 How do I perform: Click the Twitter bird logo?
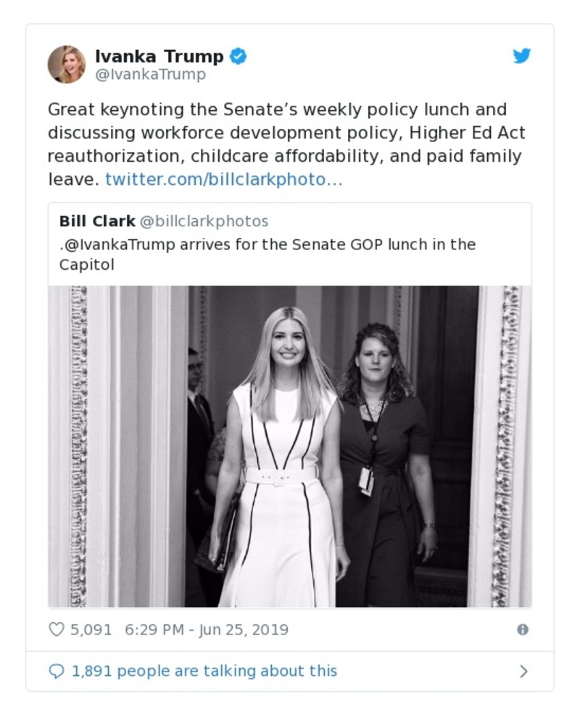click(522, 57)
